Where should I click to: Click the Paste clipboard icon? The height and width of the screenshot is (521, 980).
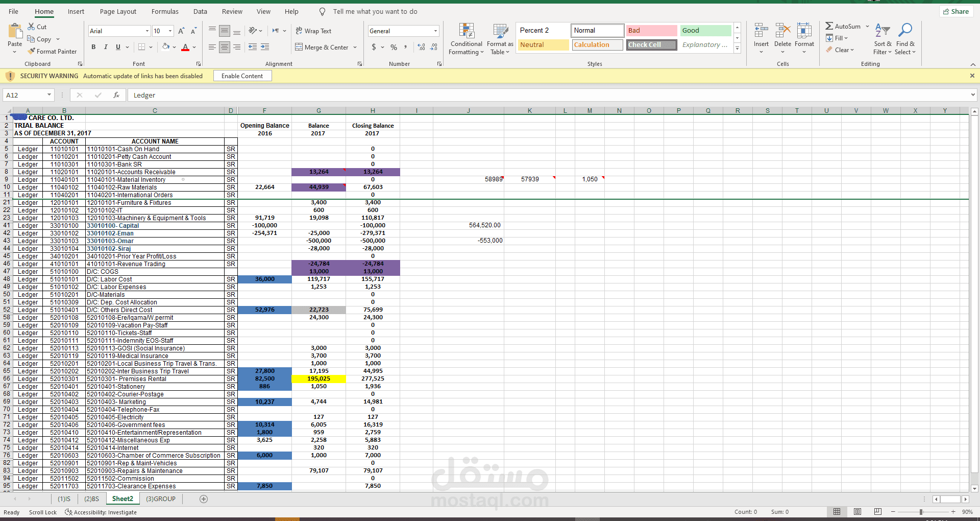(x=15, y=32)
